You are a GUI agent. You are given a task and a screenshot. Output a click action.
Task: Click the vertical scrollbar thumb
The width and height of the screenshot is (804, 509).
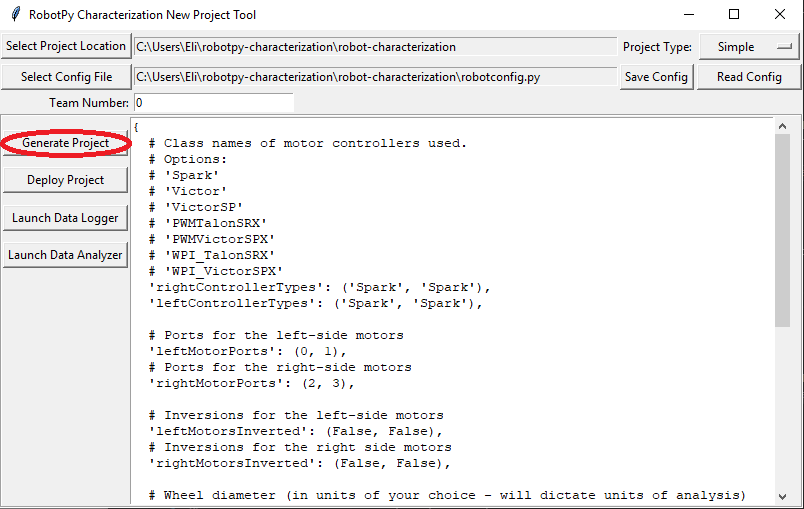[782, 230]
